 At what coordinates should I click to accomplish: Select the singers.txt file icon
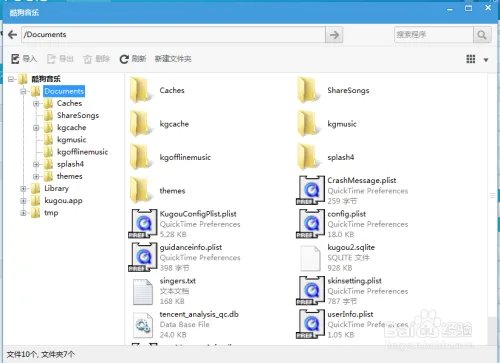[143, 292]
